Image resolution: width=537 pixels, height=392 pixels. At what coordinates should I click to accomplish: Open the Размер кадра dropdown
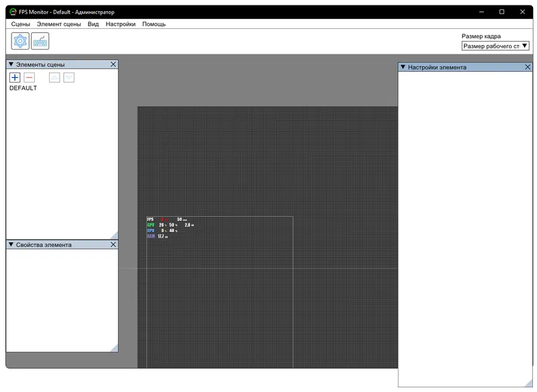click(495, 46)
